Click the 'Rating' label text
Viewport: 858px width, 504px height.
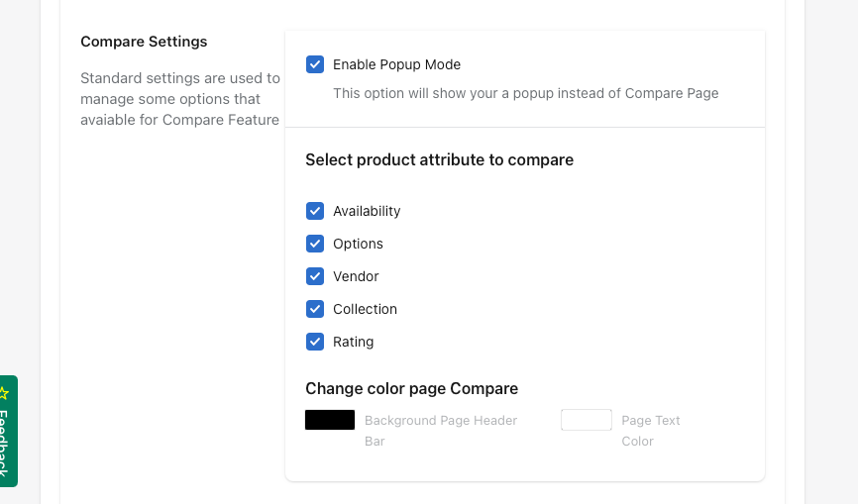click(353, 342)
